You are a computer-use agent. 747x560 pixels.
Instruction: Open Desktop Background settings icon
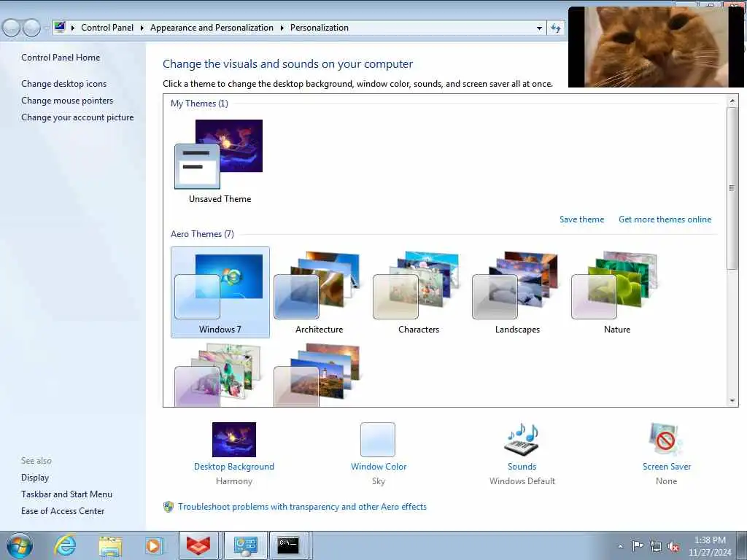point(234,440)
